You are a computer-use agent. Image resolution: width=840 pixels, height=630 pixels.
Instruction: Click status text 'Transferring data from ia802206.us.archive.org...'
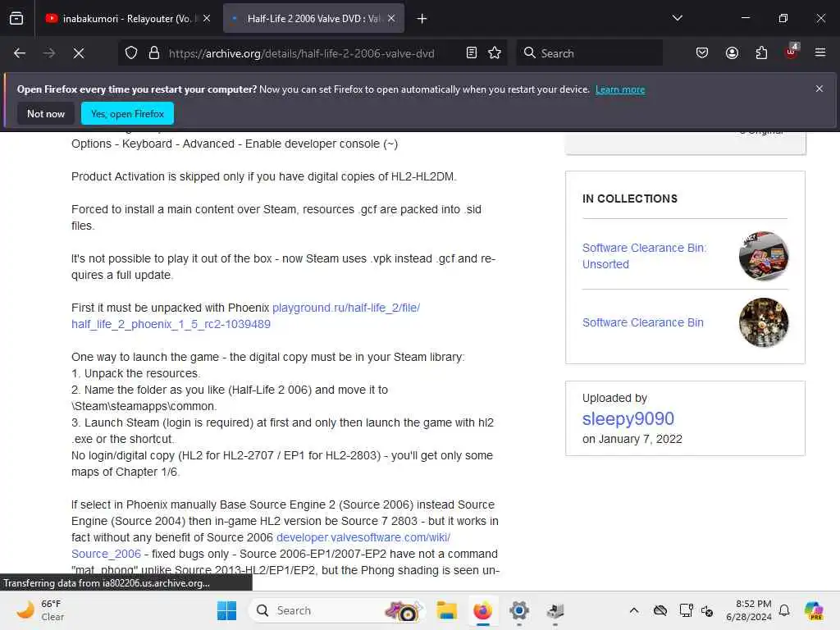tap(107, 583)
